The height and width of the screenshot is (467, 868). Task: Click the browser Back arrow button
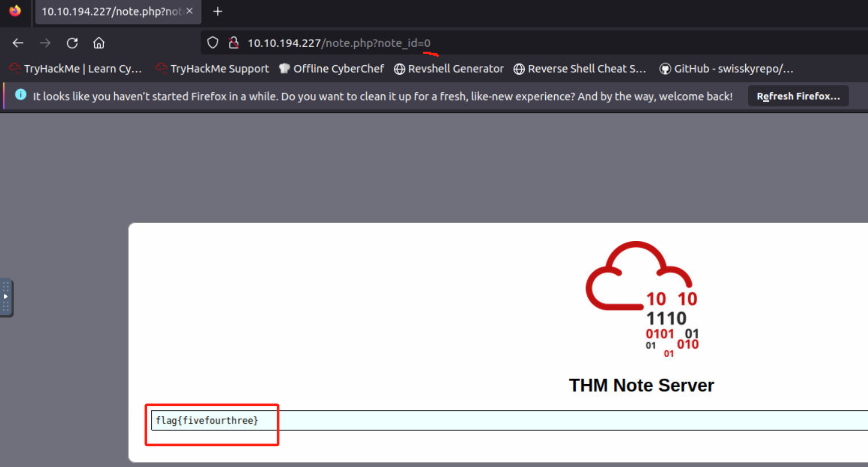coord(18,43)
